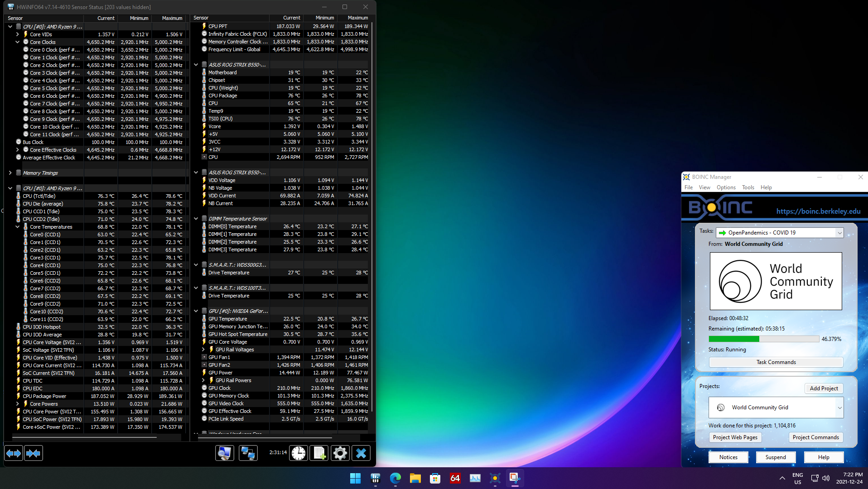Image resolution: width=868 pixels, height=489 pixels.
Task: Open the Tasks dropdown showing OpenPandemics - COVID 19
Action: [780, 233]
